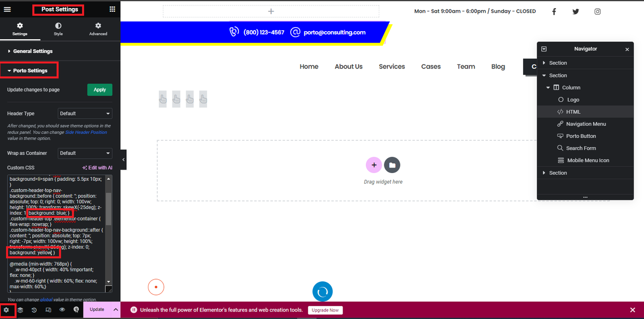This screenshot has height=319, width=644.
Task: Collapse the editor panel with side arrow
Action: (124, 159)
